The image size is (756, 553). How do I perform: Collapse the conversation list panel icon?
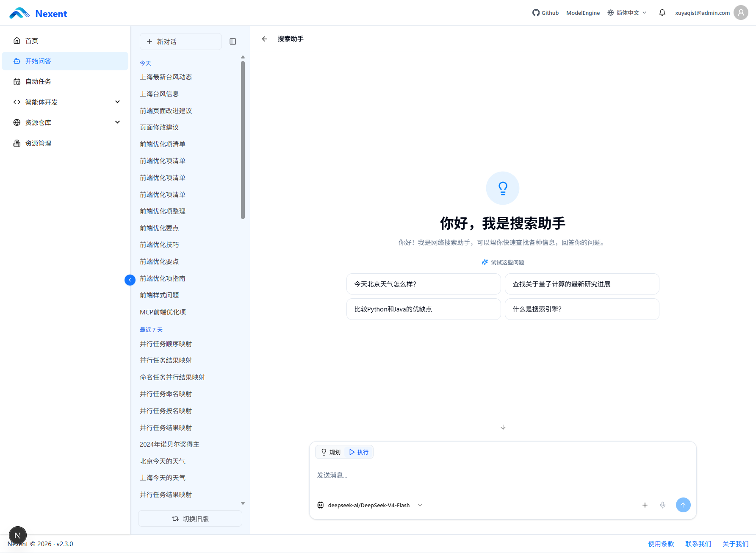[233, 42]
